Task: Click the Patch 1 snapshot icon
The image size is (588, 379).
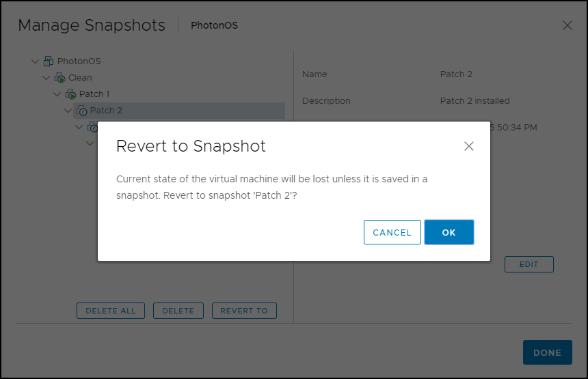Action: [70, 94]
